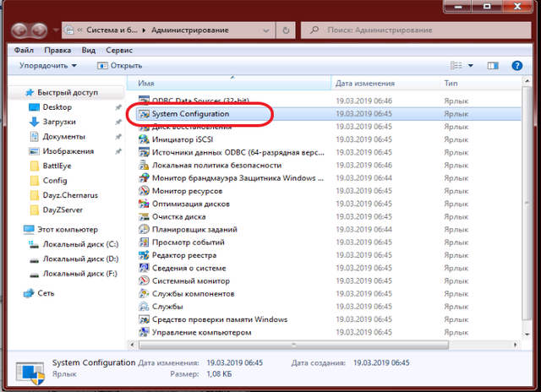Click the Источники данных ODBC icon

tap(144, 152)
